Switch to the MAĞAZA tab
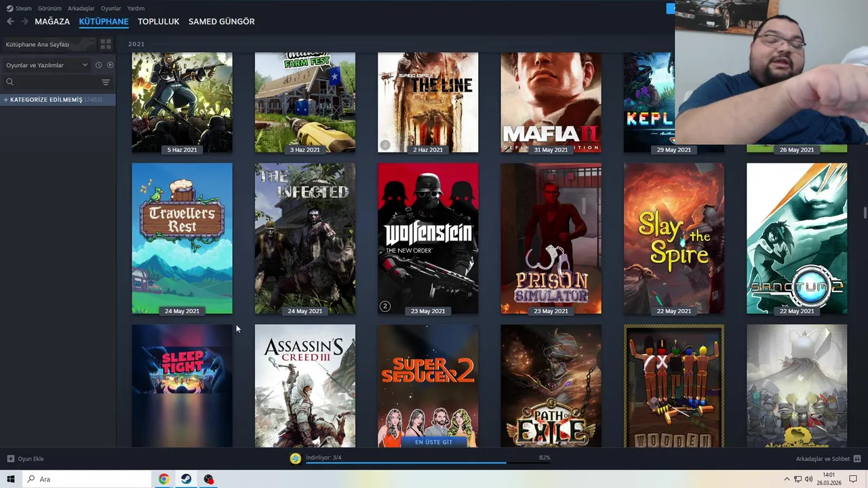 pyautogui.click(x=52, y=22)
